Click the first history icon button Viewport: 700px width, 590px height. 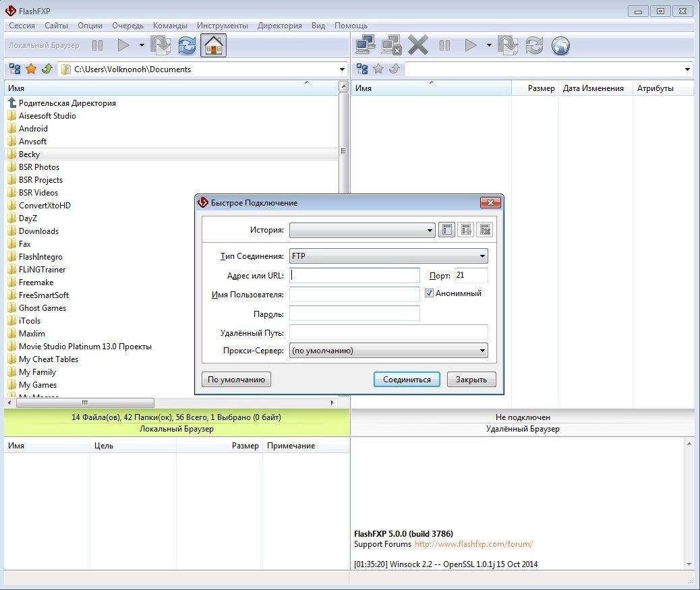point(447,230)
